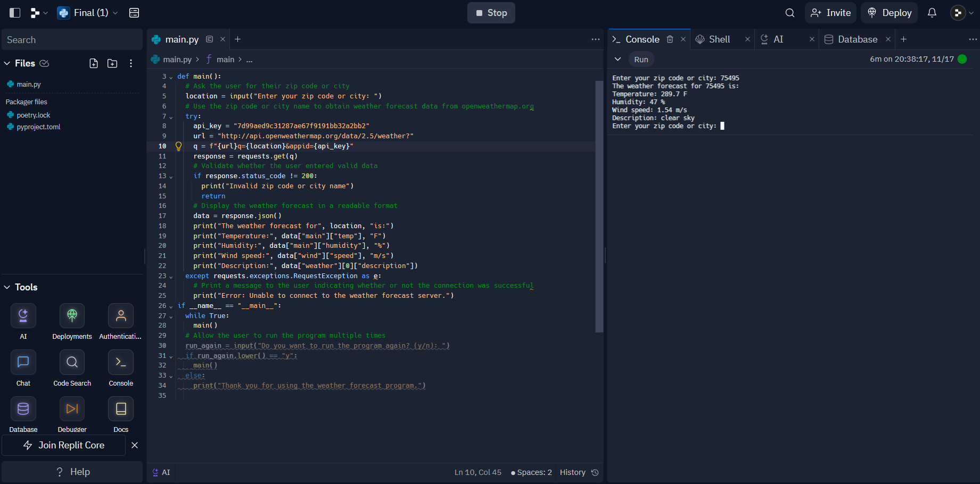
Task: Toggle the left sidebar panel
Action: pyautogui.click(x=15, y=13)
